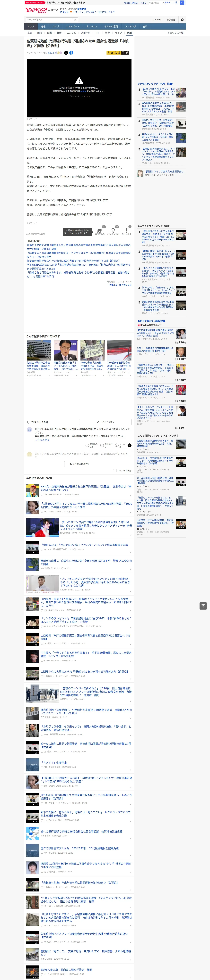210x980 pixels.
Task: Select the エキスパート tab
Action: click(72, 27)
